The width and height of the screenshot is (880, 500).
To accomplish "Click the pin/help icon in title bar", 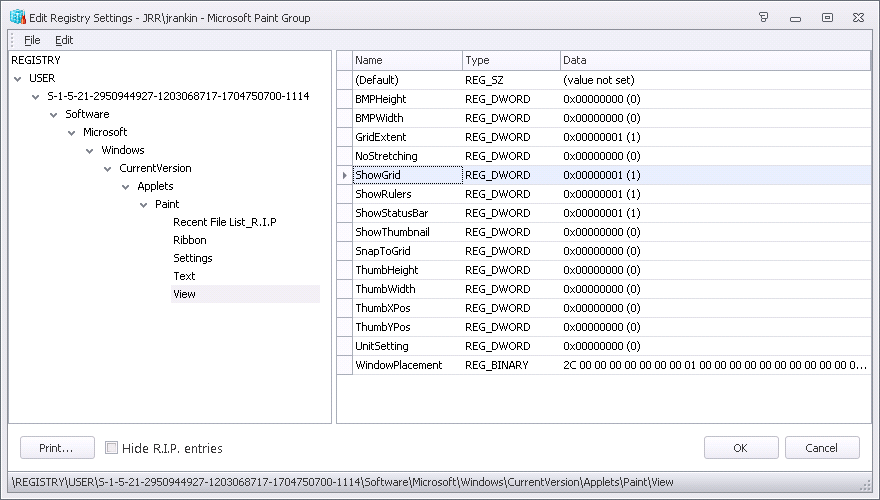I will pyautogui.click(x=763, y=17).
